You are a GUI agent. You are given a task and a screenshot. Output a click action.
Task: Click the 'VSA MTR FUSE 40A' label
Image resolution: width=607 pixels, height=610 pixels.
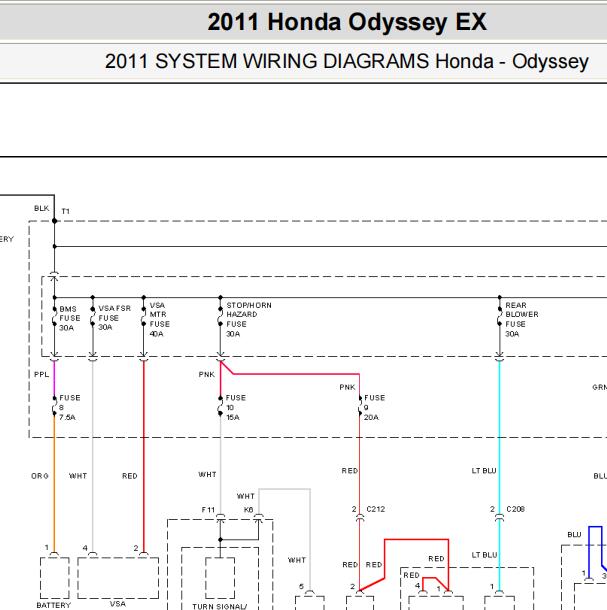coord(160,319)
